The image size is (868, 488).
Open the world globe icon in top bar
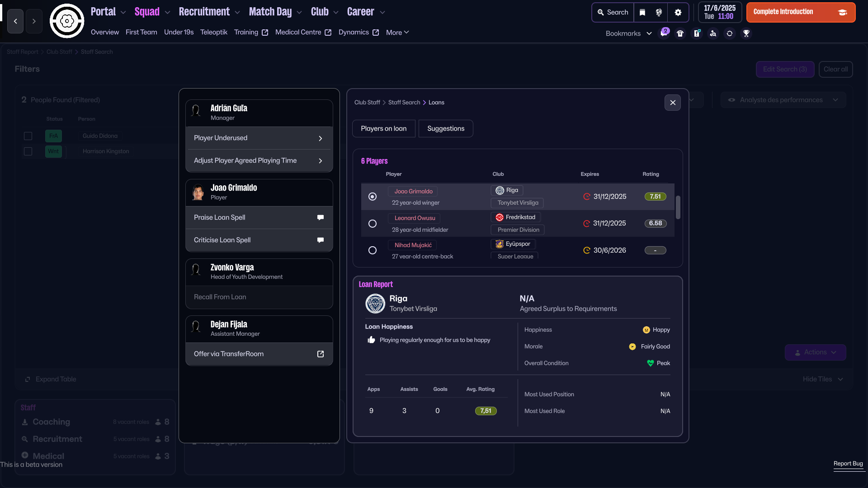pos(659,13)
